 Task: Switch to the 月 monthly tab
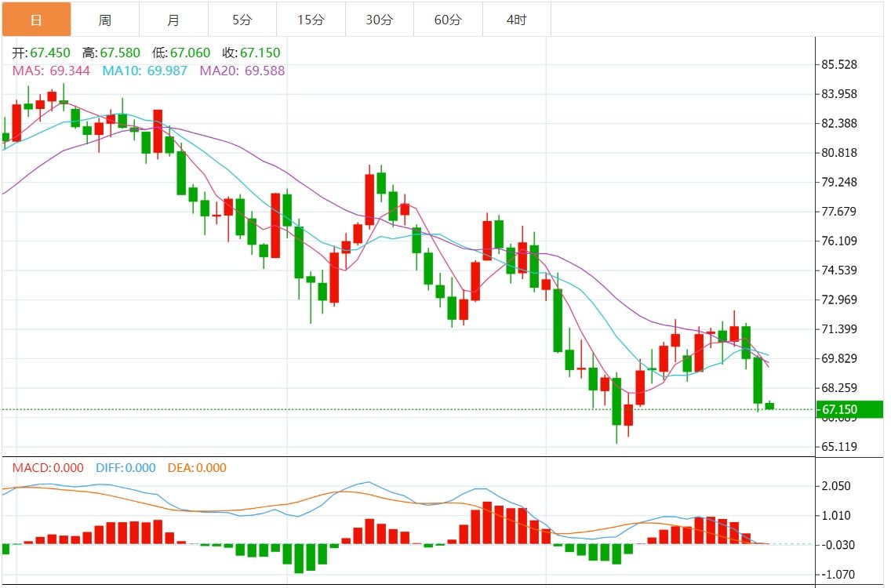(174, 20)
